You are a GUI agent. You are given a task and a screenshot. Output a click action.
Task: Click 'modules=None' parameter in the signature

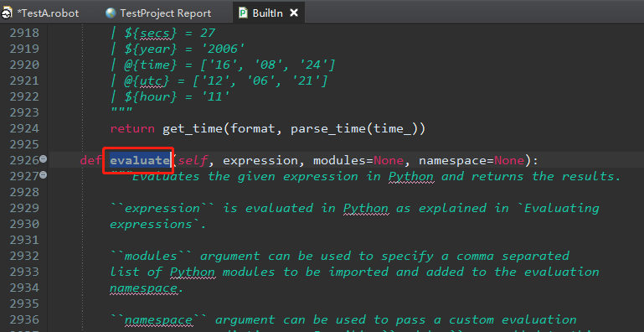click(358, 160)
